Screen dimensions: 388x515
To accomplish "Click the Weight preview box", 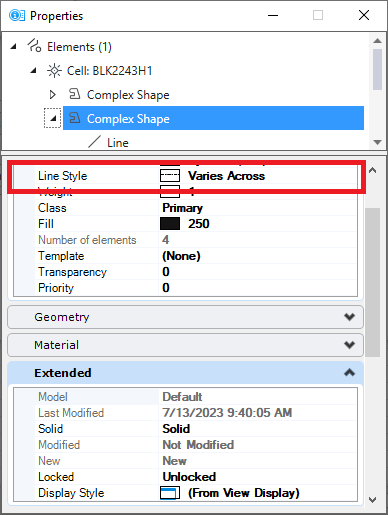I will tap(170, 192).
